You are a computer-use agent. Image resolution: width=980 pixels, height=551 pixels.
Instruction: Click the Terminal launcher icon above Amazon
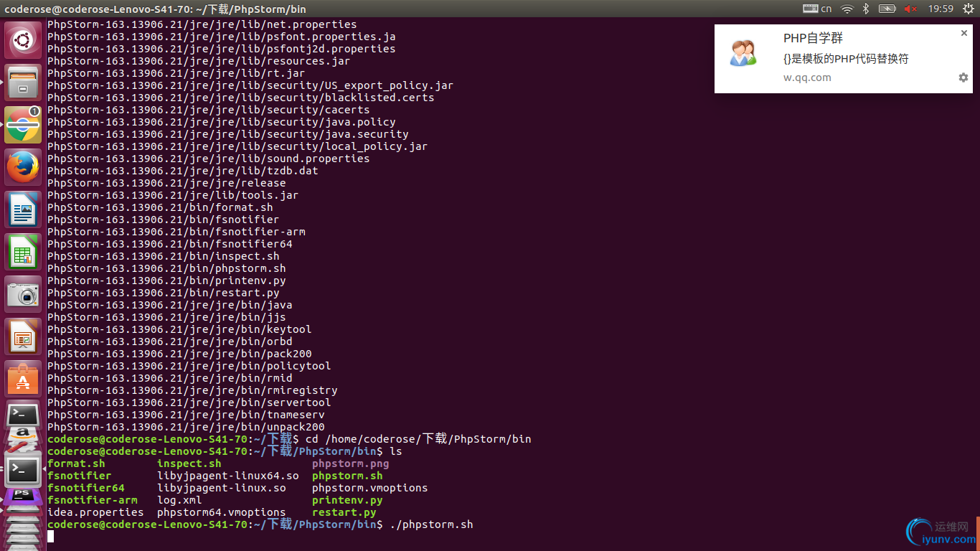click(x=23, y=414)
